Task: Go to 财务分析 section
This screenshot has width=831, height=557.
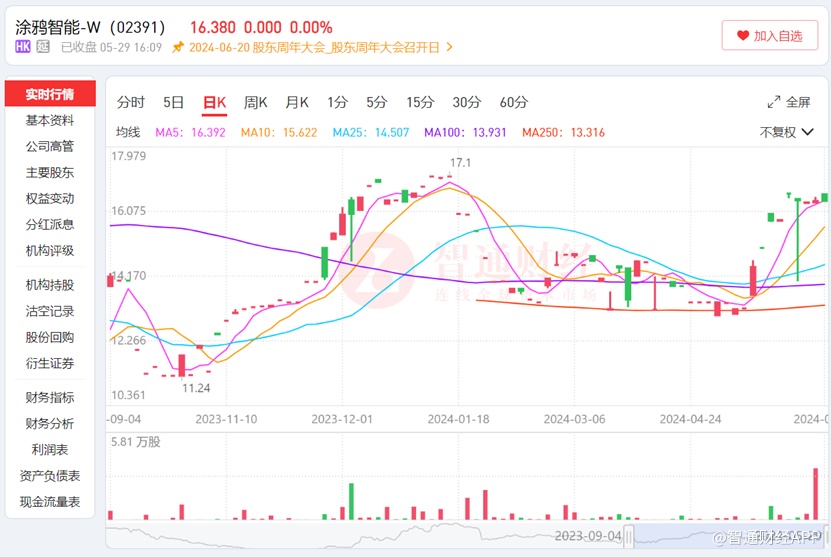Action: point(50,423)
